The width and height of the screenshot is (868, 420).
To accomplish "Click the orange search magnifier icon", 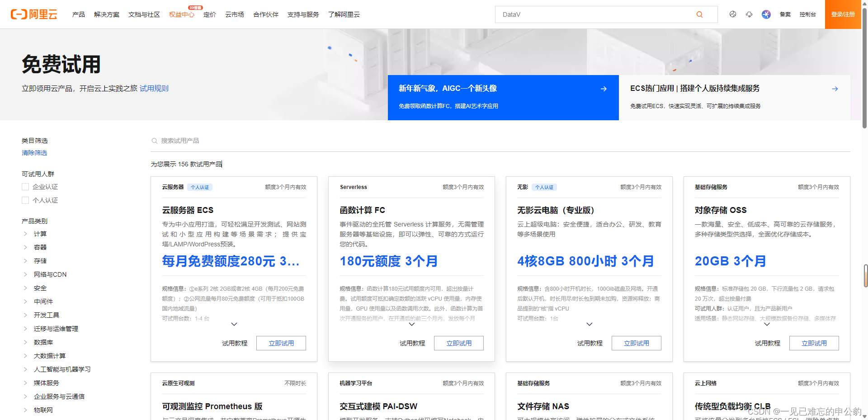I will click(699, 14).
